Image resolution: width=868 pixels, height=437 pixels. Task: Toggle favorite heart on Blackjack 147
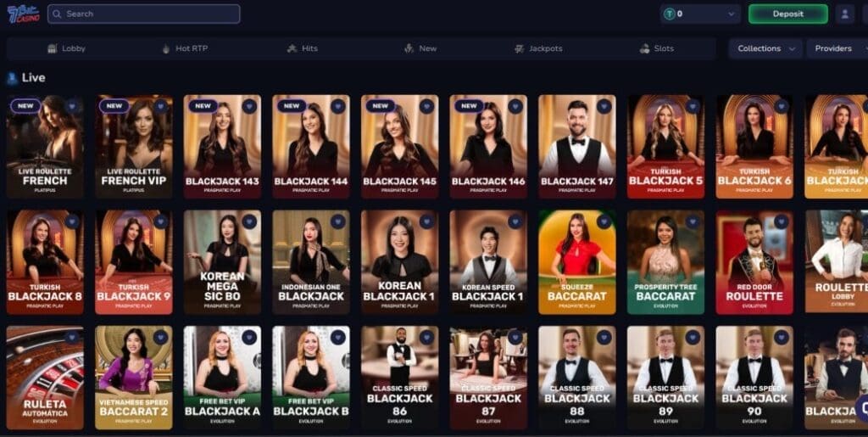point(604,106)
